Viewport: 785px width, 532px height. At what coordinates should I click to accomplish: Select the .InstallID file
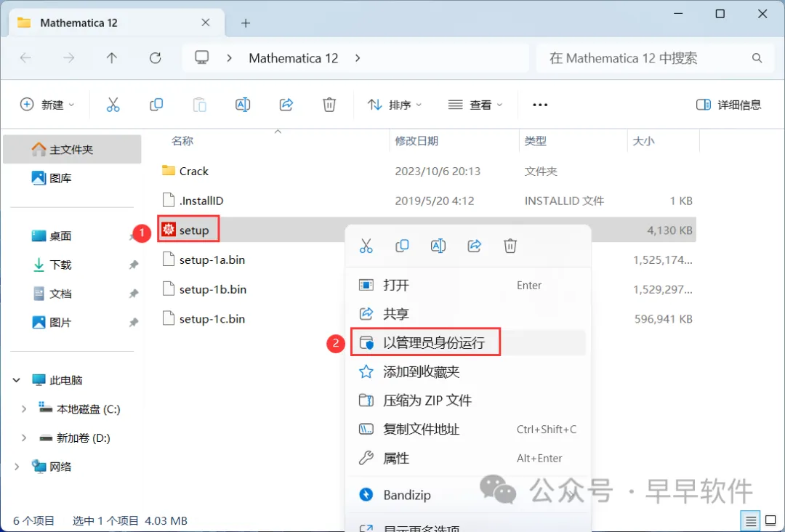tap(427, 201)
